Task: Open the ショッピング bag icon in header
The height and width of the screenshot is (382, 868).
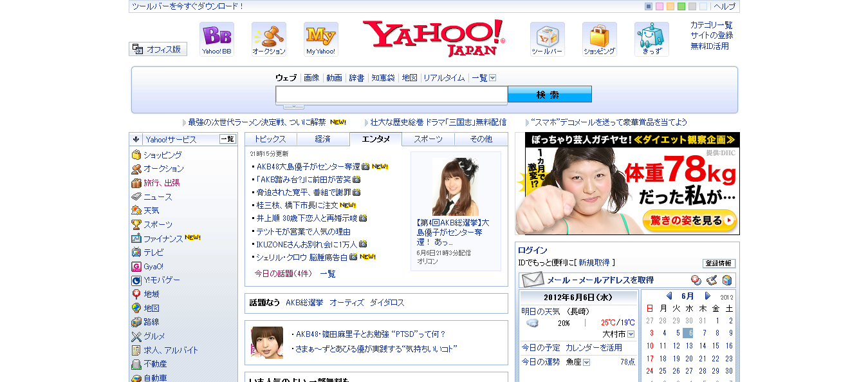Action: coord(599,39)
